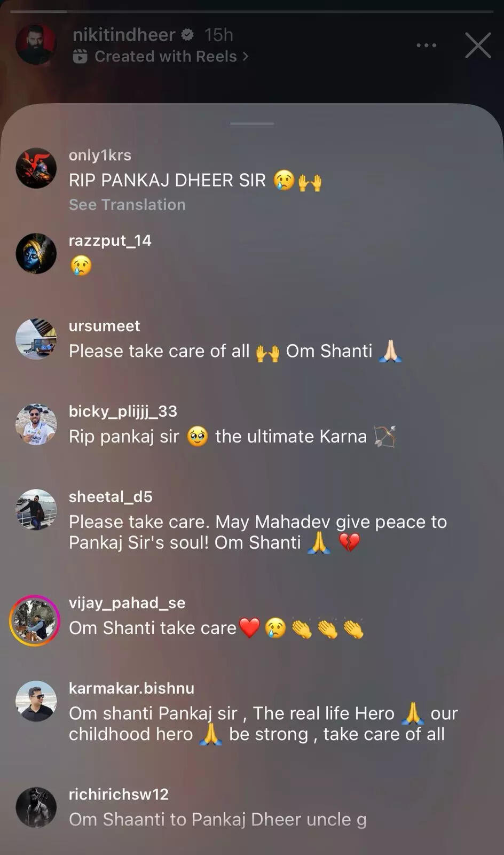Tap the username richirichsw12
This screenshot has width=504, height=855.
[119, 794]
